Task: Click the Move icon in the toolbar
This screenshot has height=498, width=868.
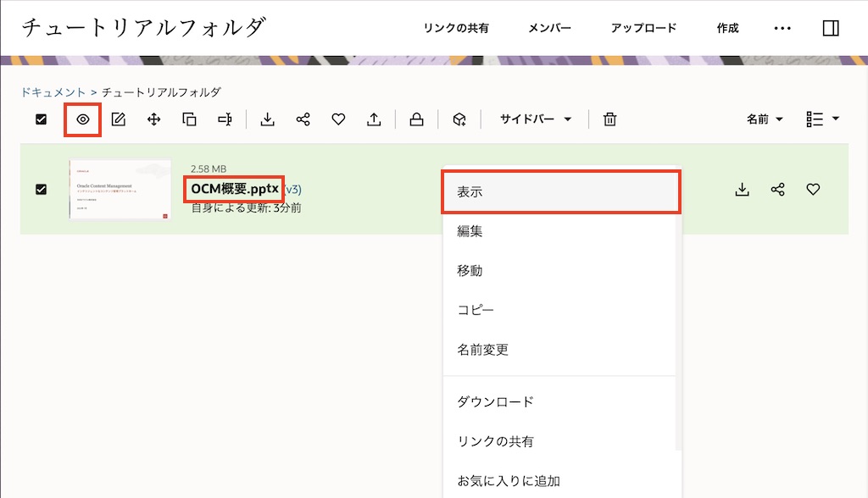Action: [153, 119]
